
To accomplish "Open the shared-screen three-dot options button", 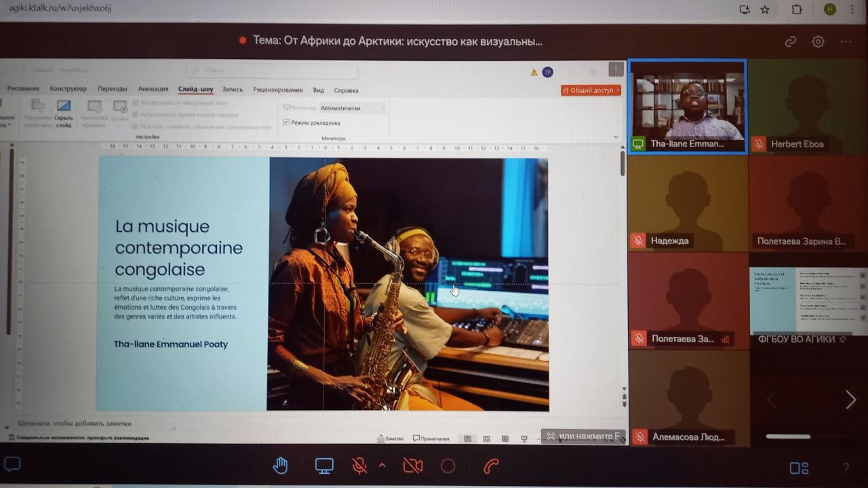I will pyautogui.click(x=616, y=69).
